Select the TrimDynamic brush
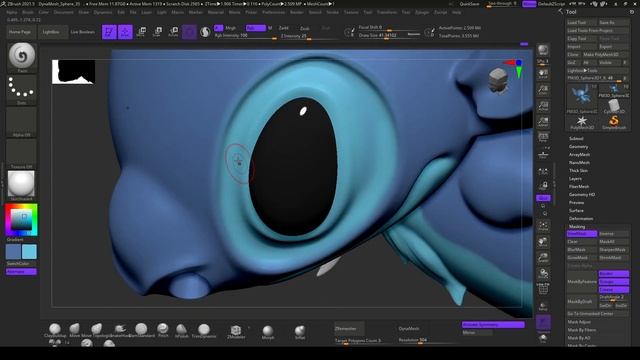The image size is (640, 360). 204,330
